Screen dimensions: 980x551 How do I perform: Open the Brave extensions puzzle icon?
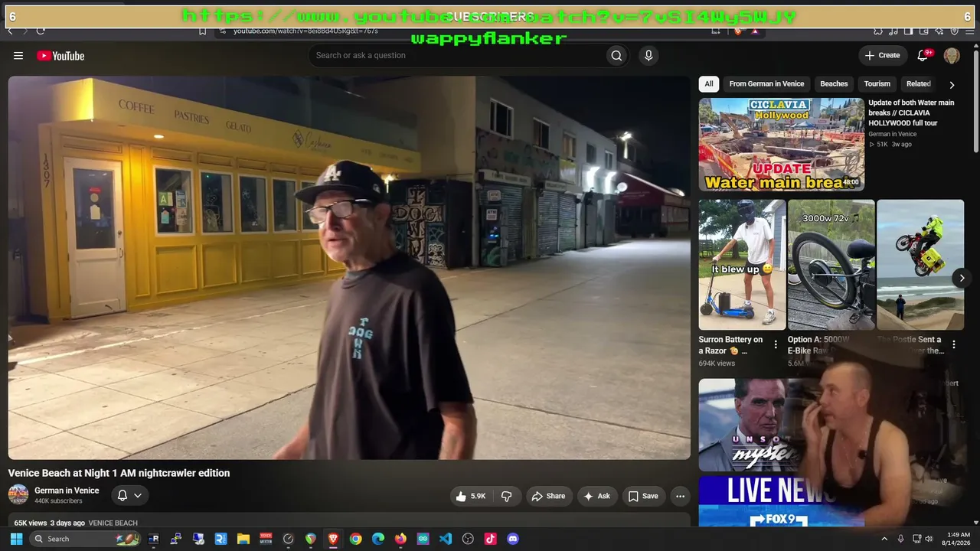[x=878, y=31]
